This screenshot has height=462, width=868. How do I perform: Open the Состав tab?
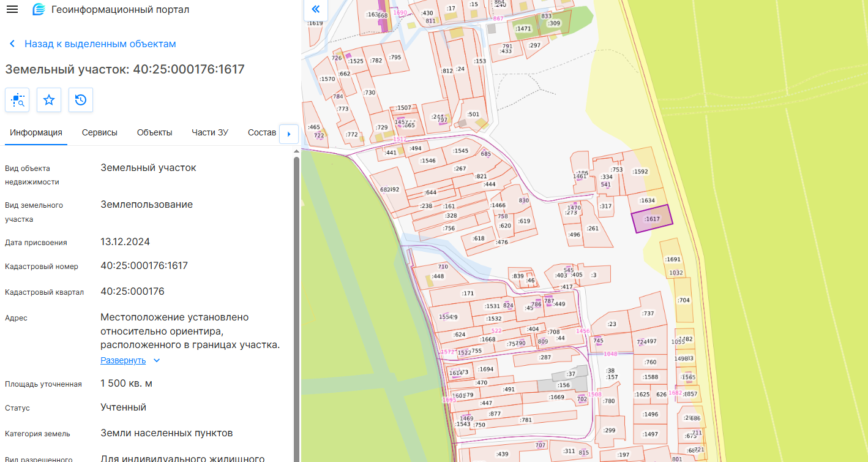(x=262, y=132)
